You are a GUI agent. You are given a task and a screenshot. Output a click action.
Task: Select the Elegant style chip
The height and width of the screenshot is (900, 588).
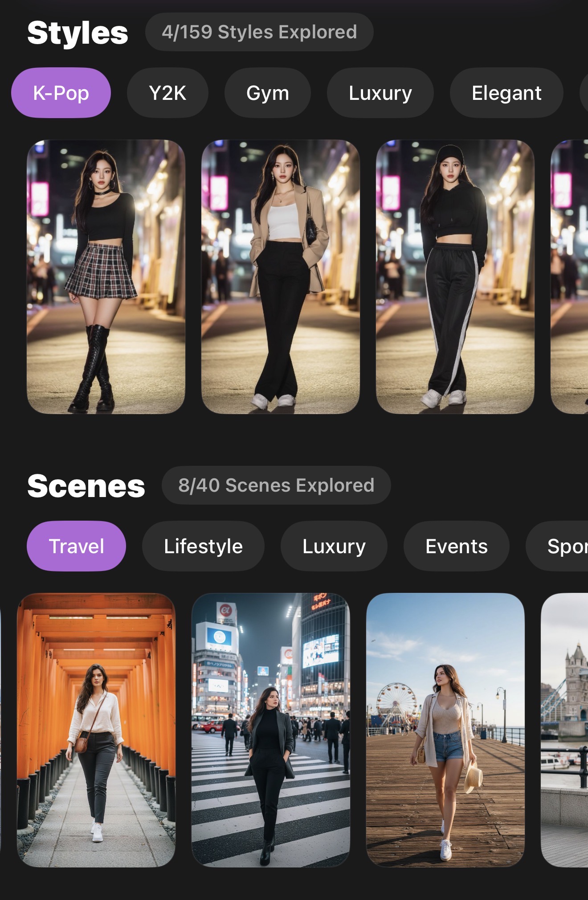pyautogui.click(x=506, y=93)
